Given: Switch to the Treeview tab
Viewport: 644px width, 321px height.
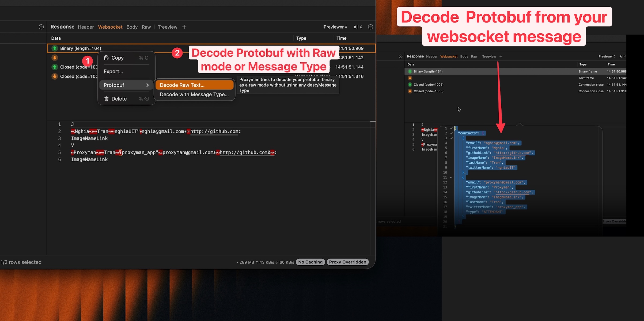Looking at the screenshot, I should [x=167, y=27].
